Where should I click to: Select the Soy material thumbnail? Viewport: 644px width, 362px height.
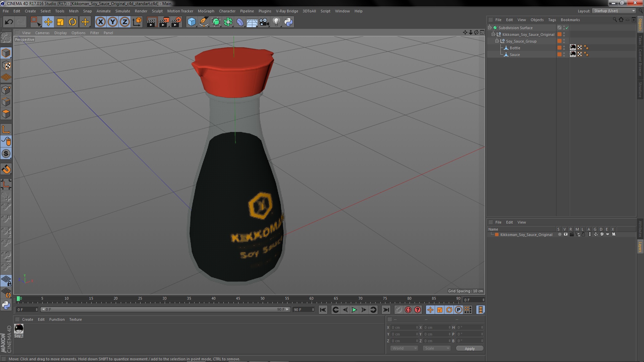pos(19,328)
